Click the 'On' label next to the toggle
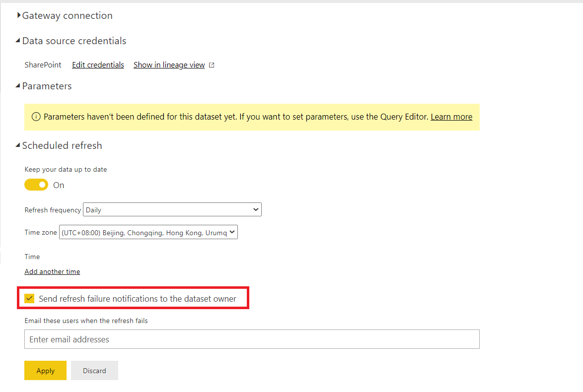This screenshot has width=583, height=392. tap(59, 185)
